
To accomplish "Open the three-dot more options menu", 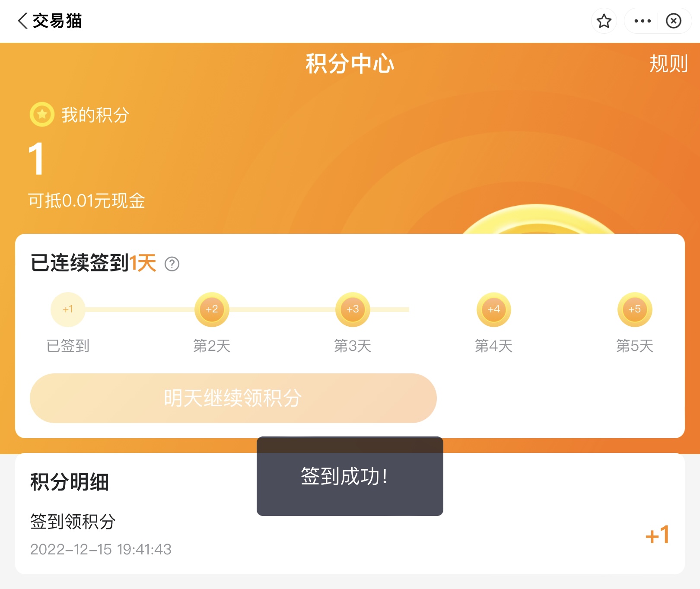I will click(x=642, y=21).
